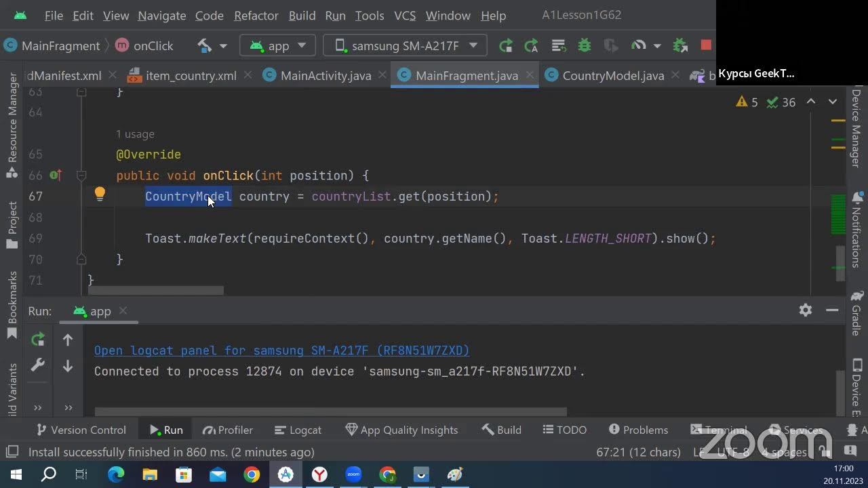This screenshot has width=868, height=488.
Task: Collapse the onClick method fold marker
Action: click(81, 176)
